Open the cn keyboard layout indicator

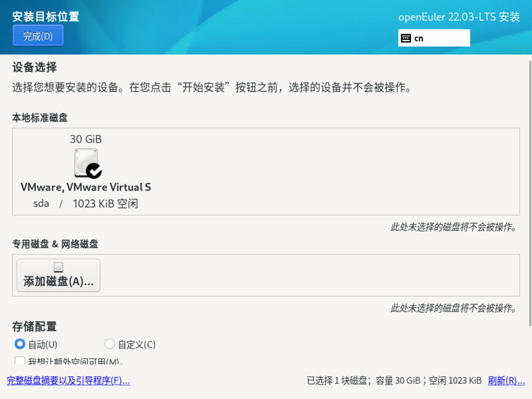pyautogui.click(x=434, y=38)
